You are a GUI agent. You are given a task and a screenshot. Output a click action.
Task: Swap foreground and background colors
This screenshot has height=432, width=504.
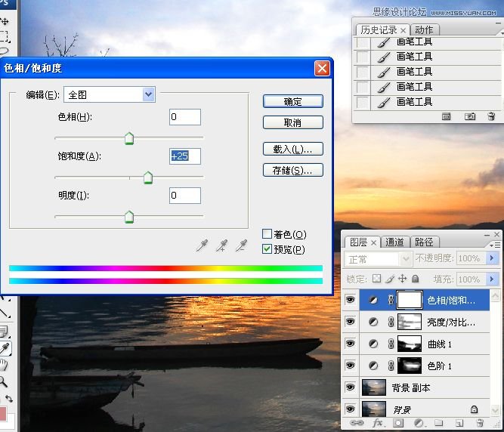pos(8,399)
